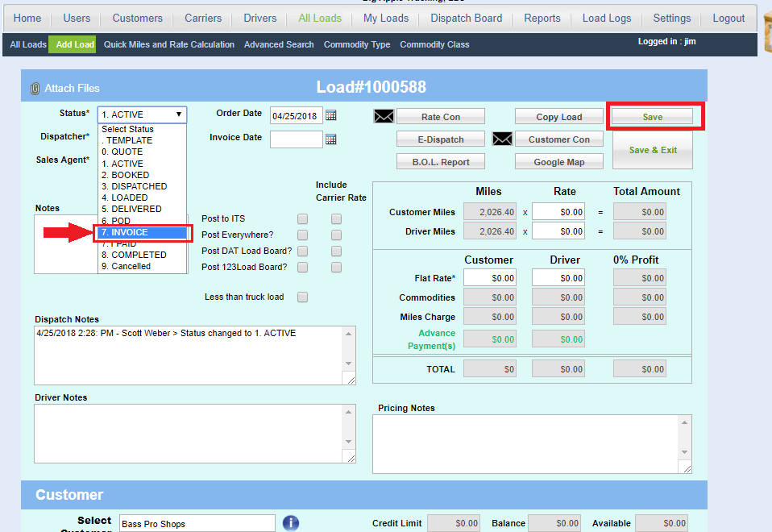Screen dimensions: 772x532
Task: Click the E-Dispatch button
Action: (441, 139)
